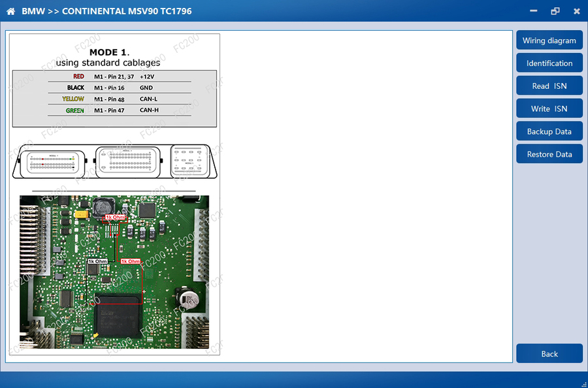Minimize the FC200 application window

(x=534, y=11)
